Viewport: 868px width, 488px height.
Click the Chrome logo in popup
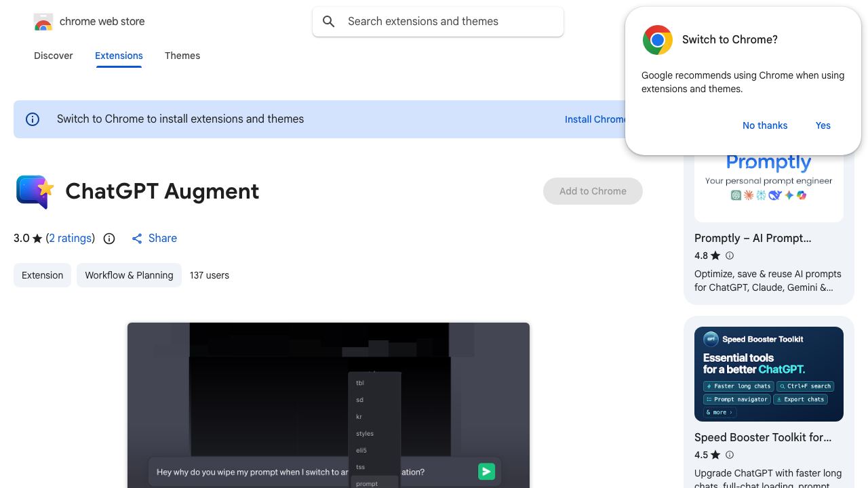(x=658, y=40)
